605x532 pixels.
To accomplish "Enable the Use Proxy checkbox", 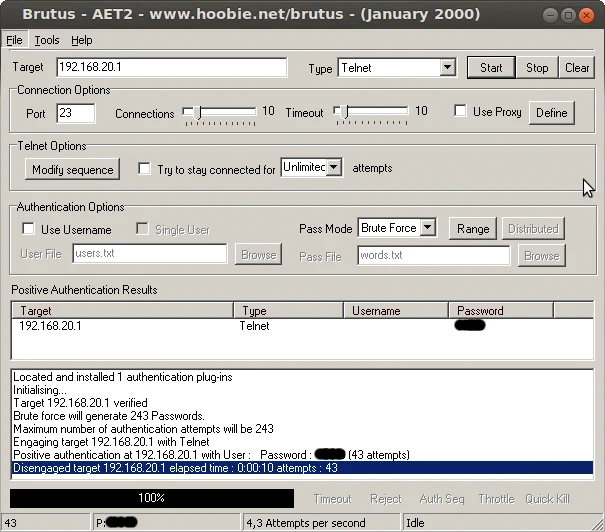I will click(460, 110).
